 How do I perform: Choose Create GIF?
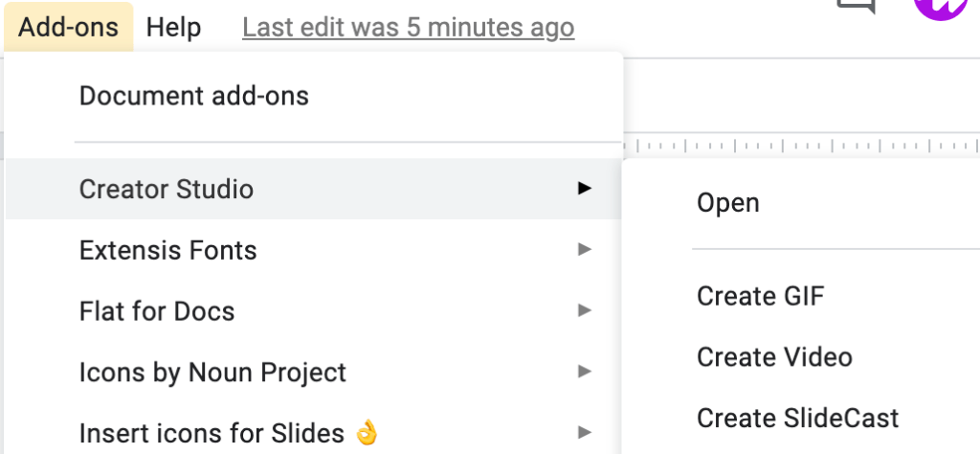[x=760, y=296]
